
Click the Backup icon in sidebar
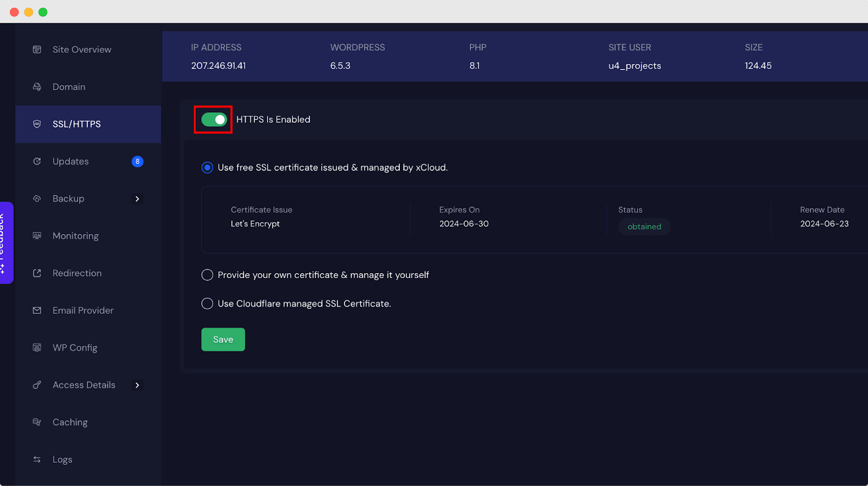(x=37, y=199)
